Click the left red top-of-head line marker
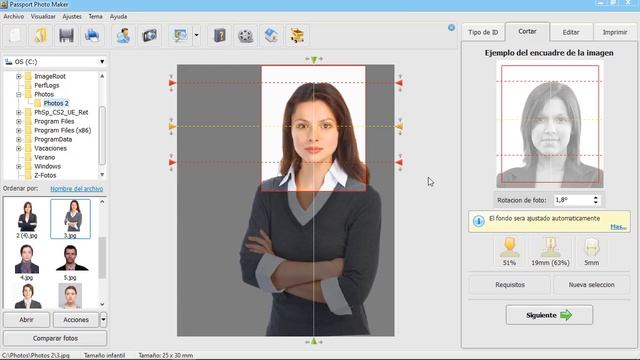The height and width of the screenshot is (360, 640). (x=172, y=83)
